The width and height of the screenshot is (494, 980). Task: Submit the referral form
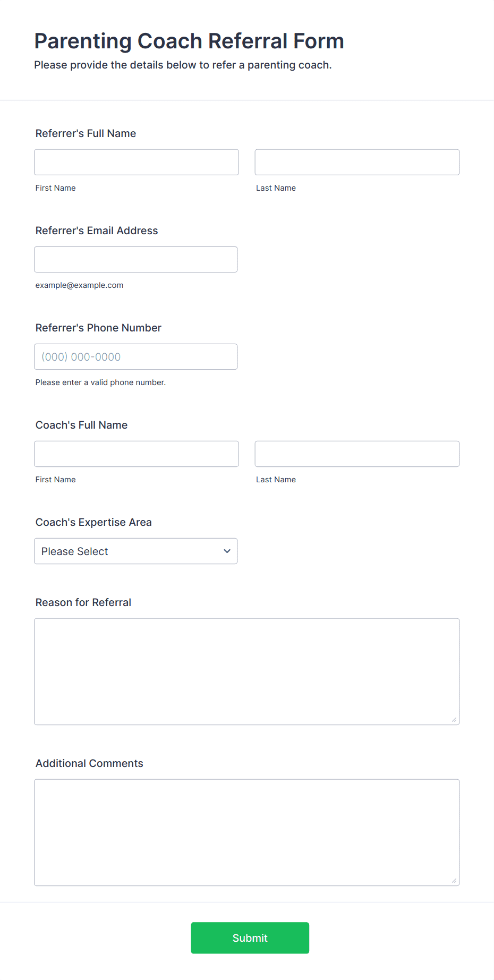point(250,938)
